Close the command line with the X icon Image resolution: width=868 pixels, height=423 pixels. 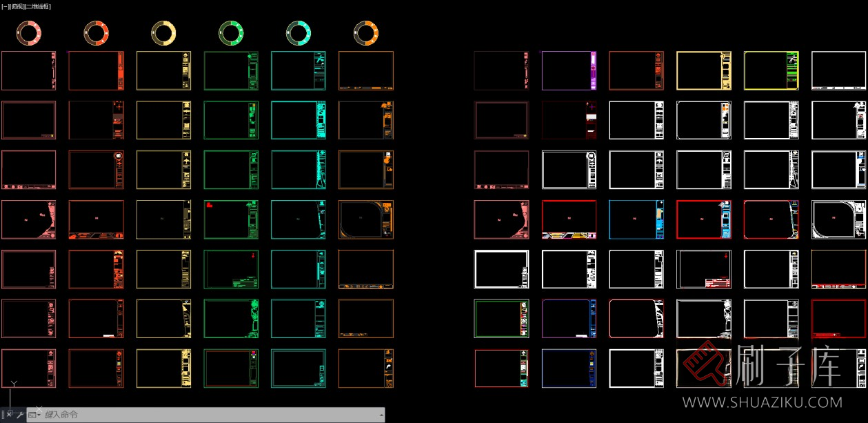[x=9, y=415]
